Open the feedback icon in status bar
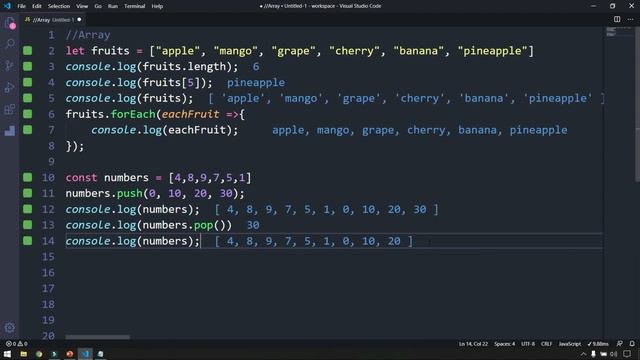This screenshot has width=640, height=360. click(x=620, y=344)
